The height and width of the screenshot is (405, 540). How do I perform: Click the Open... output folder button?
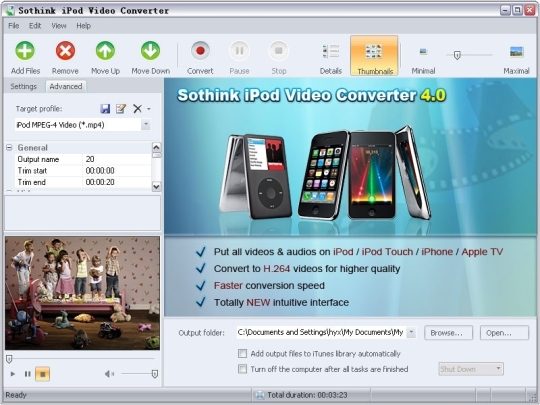point(504,333)
